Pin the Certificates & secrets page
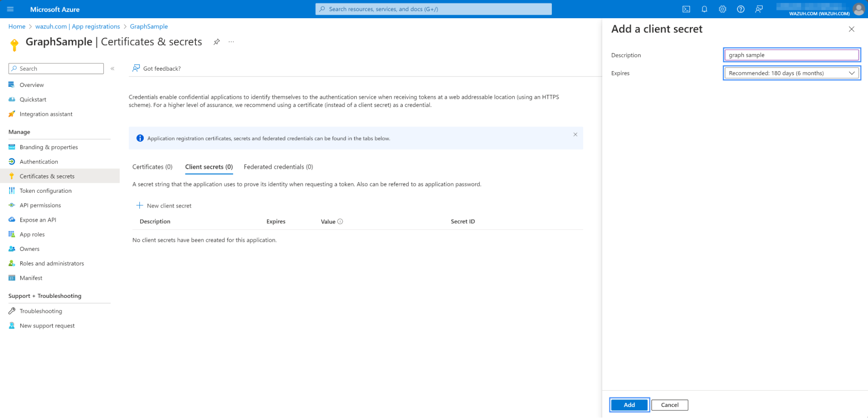Screen dimensions: 868x418 [217, 42]
